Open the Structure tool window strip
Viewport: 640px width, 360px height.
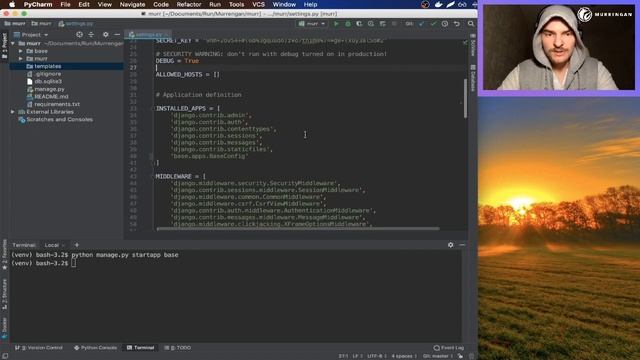click(x=4, y=294)
